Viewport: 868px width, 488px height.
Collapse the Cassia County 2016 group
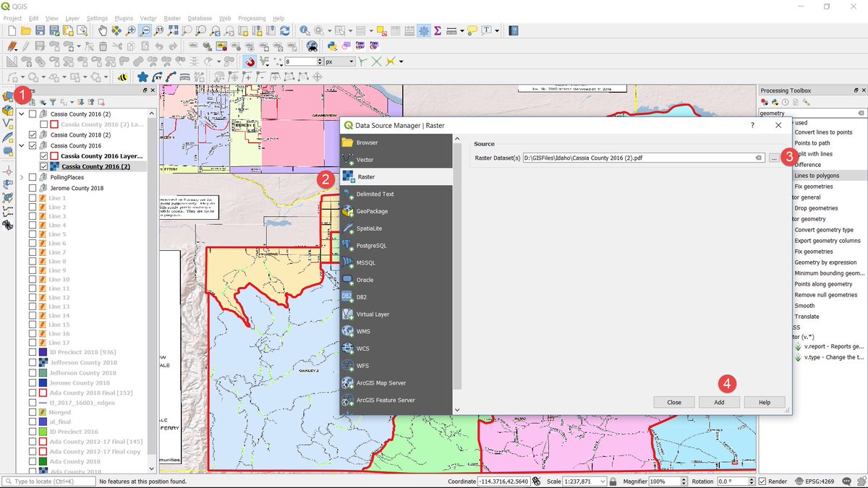pos(21,145)
